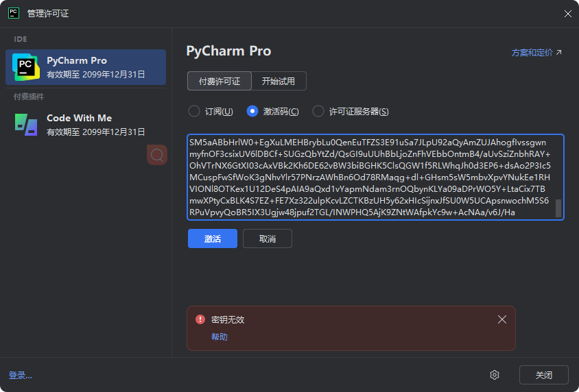Select the Code With Me plugin icon
The image size is (579, 392).
[26, 125]
